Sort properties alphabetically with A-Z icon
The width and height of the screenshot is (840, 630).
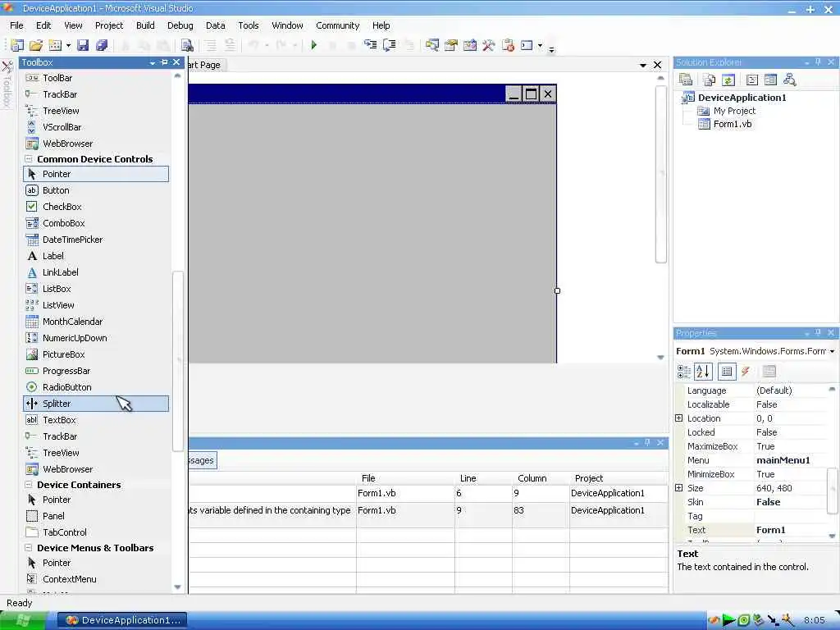(703, 372)
